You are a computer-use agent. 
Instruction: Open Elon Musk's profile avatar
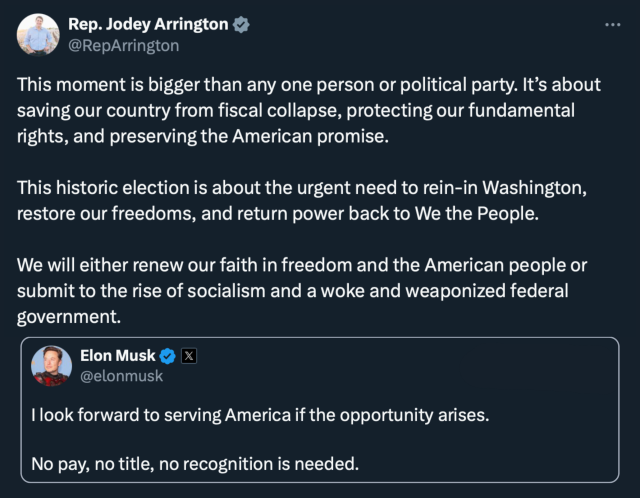pyautogui.click(x=51, y=366)
